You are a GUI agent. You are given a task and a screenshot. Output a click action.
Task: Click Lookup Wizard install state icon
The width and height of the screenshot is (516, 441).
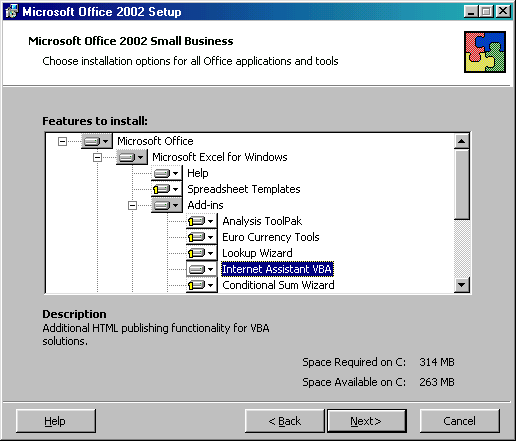(x=201, y=253)
